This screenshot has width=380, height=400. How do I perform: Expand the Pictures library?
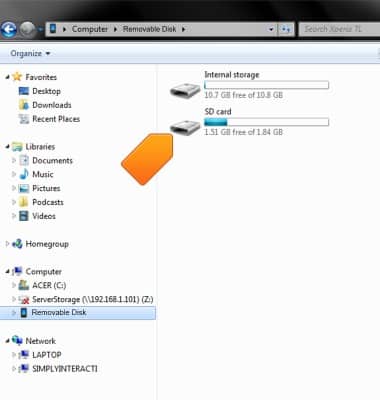[x=14, y=188]
